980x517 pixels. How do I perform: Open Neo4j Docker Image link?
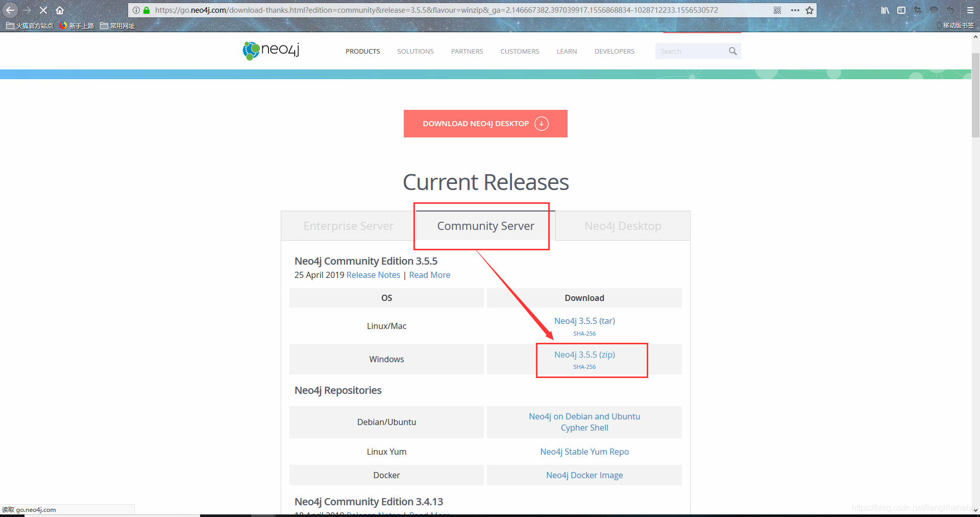pos(584,475)
